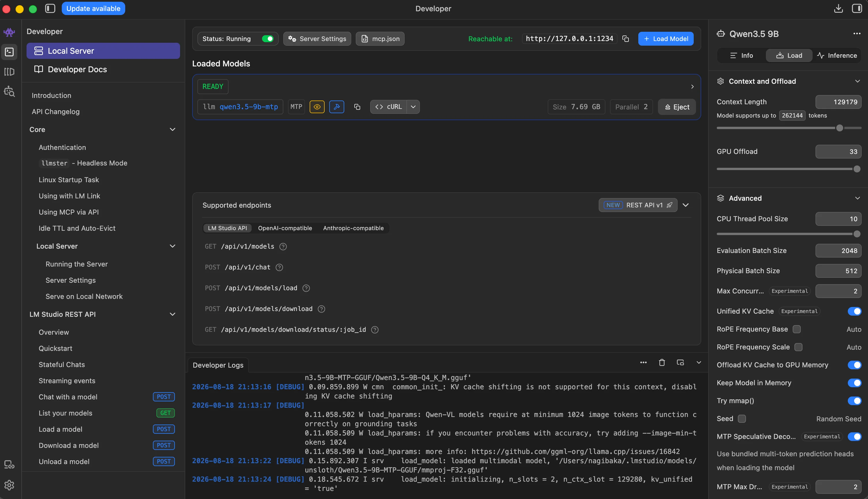Switch to the Inference tab

(837, 55)
